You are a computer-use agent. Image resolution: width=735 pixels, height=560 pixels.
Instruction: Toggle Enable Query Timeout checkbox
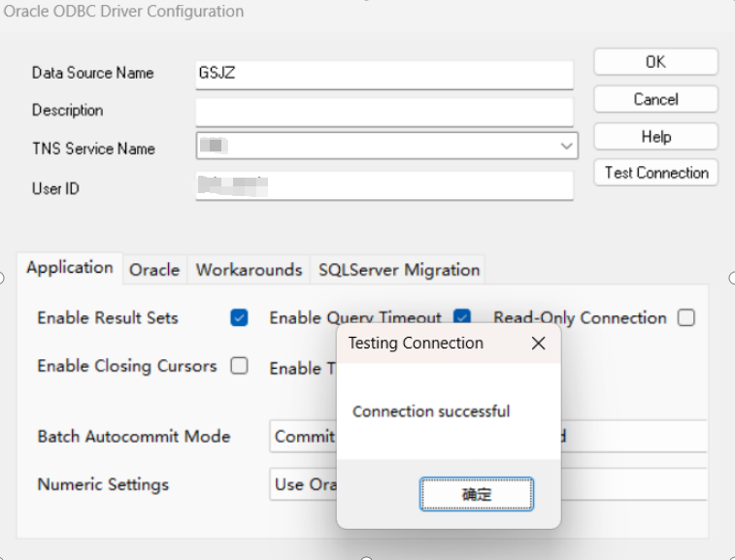pos(462,316)
